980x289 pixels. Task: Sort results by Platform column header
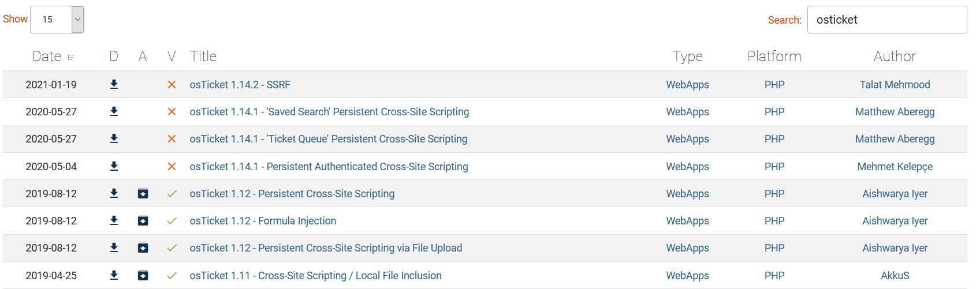click(774, 57)
